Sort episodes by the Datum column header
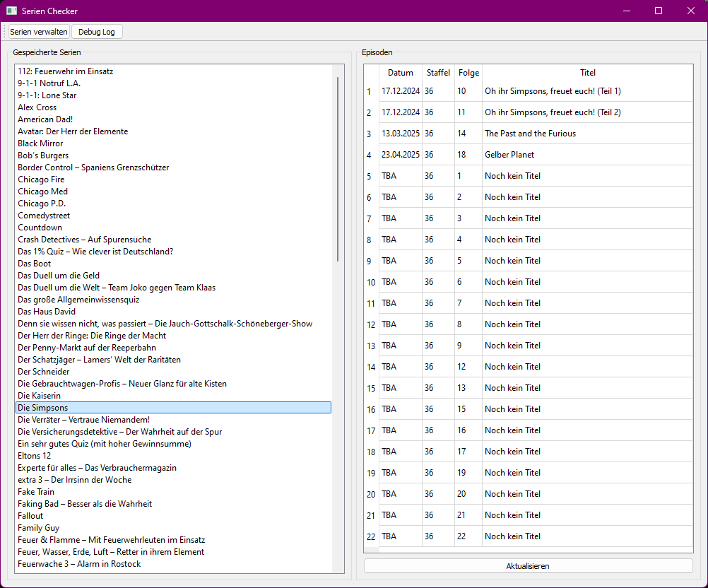 click(x=401, y=73)
